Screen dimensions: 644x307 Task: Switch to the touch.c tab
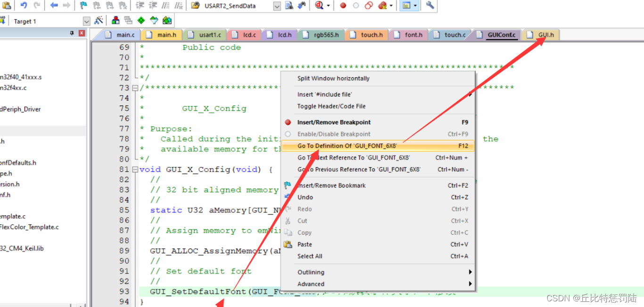[450, 35]
